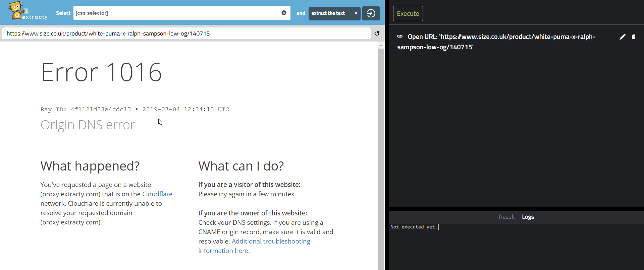The image size is (644, 270).
Task: Click the 'Origin DNS error' text
Action: pos(88,125)
